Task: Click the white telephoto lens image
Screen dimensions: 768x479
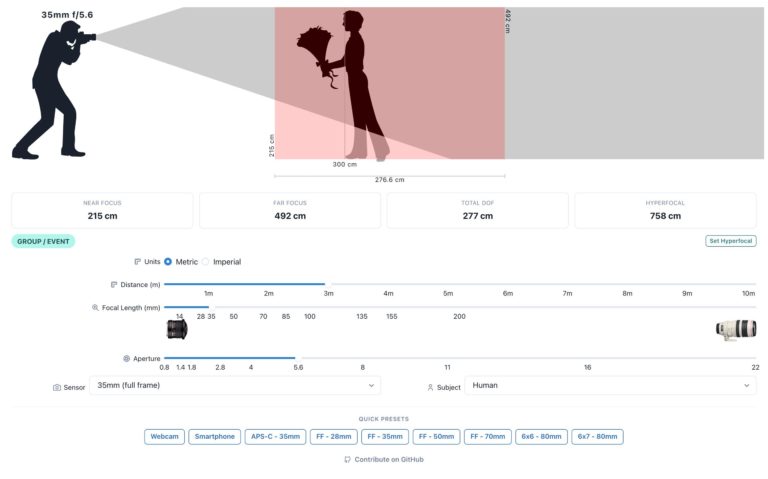Action: click(x=736, y=329)
